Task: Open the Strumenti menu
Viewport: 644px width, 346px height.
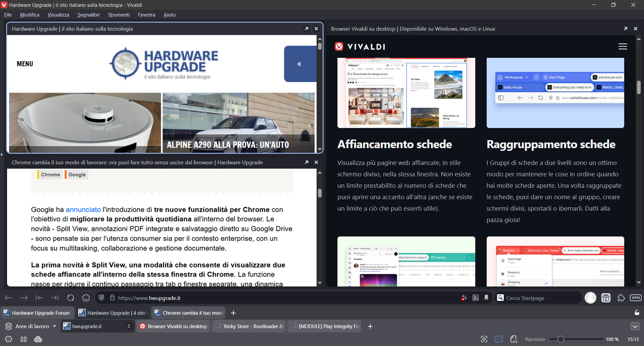Action: (119, 15)
